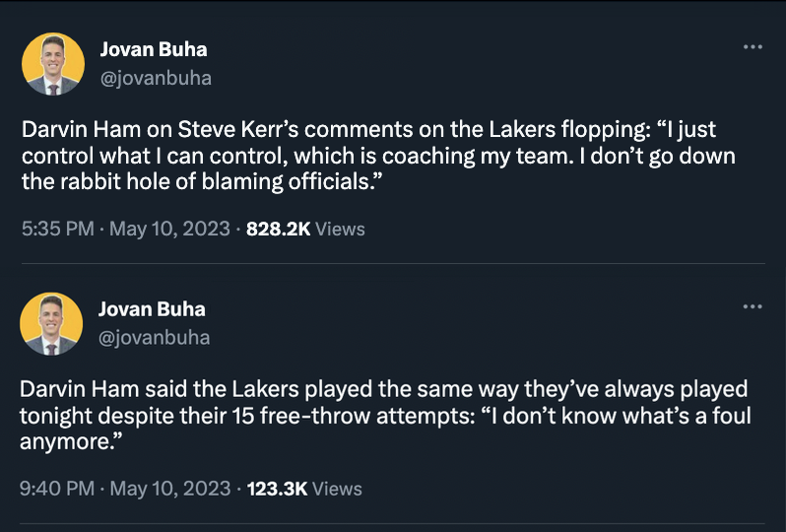This screenshot has width=786, height=532.
Task: Click the "Views" label next to 123.3K
Action: pos(338,488)
